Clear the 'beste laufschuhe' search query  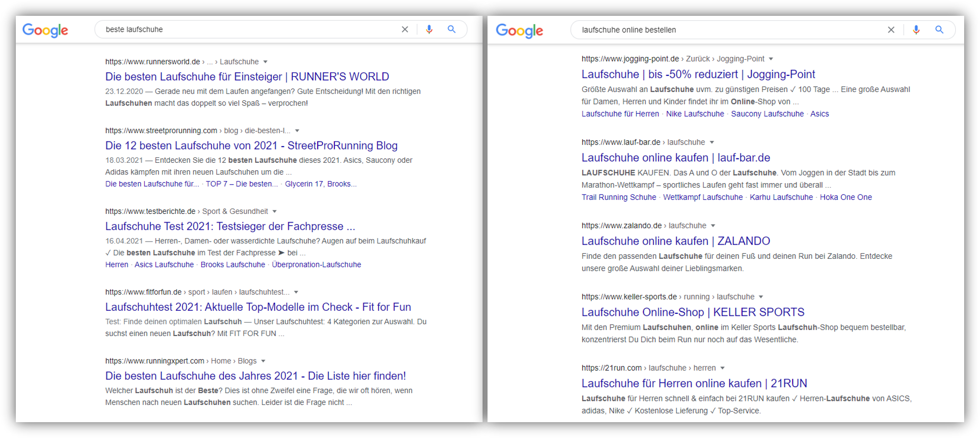[x=405, y=29]
